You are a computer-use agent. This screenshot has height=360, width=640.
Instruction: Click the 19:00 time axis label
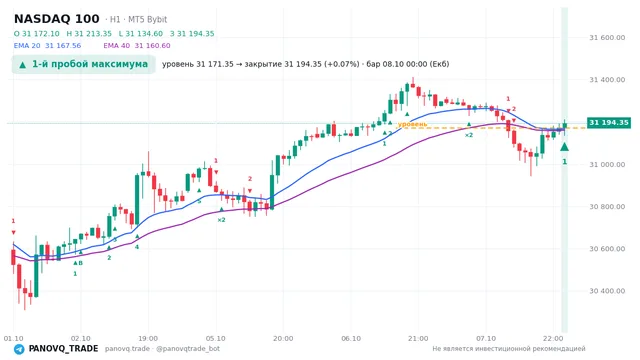(x=148, y=339)
